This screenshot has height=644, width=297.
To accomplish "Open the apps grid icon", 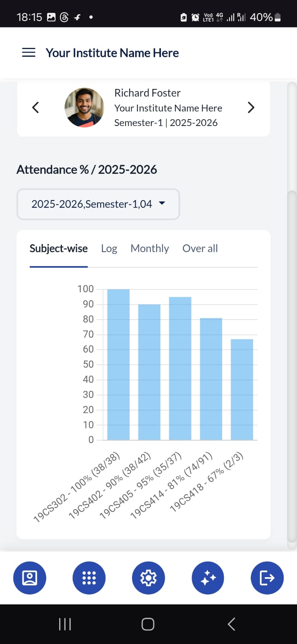I will point(89,578).
